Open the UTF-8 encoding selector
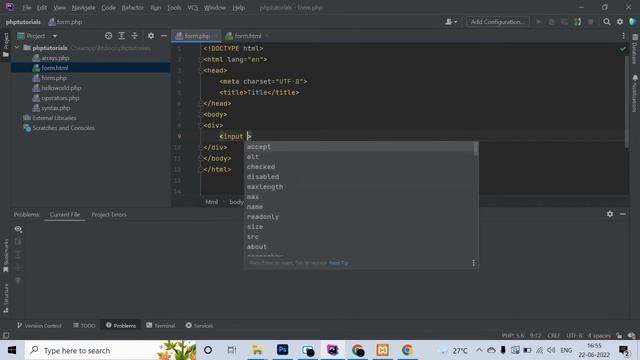640x360 pixels. point(574,336)
